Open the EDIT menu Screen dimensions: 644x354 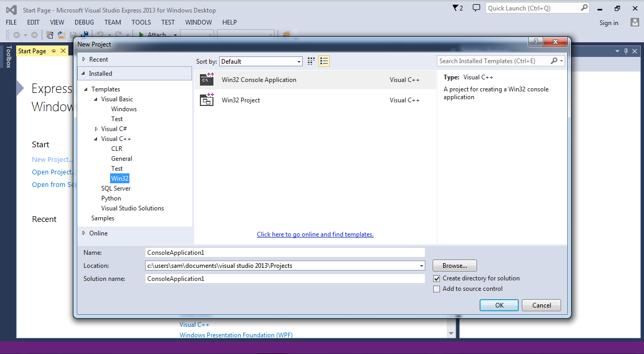[33, 22]
